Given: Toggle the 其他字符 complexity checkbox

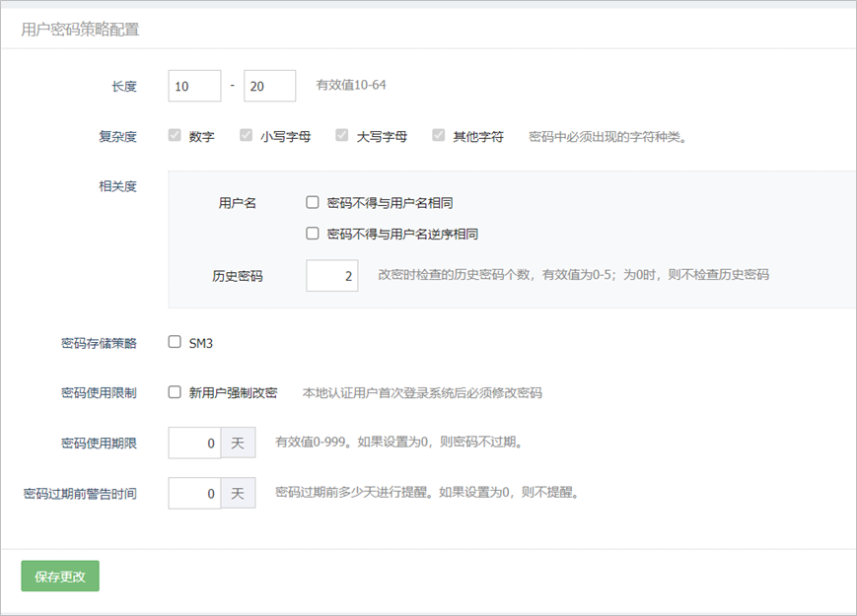Looking at the screenshot, I should (x=438, y=136).
